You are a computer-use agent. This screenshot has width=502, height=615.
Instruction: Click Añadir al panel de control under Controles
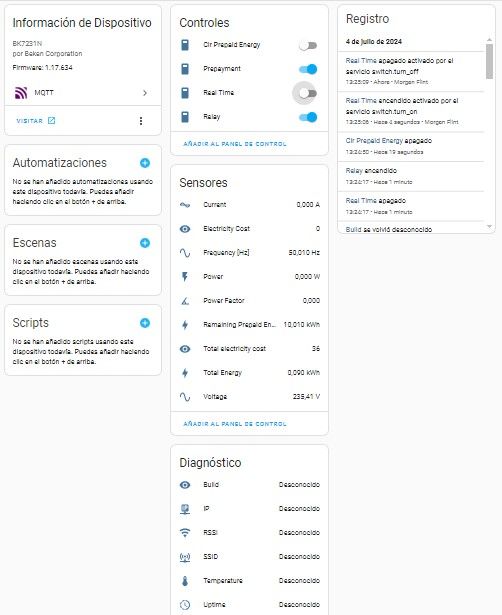235,144
